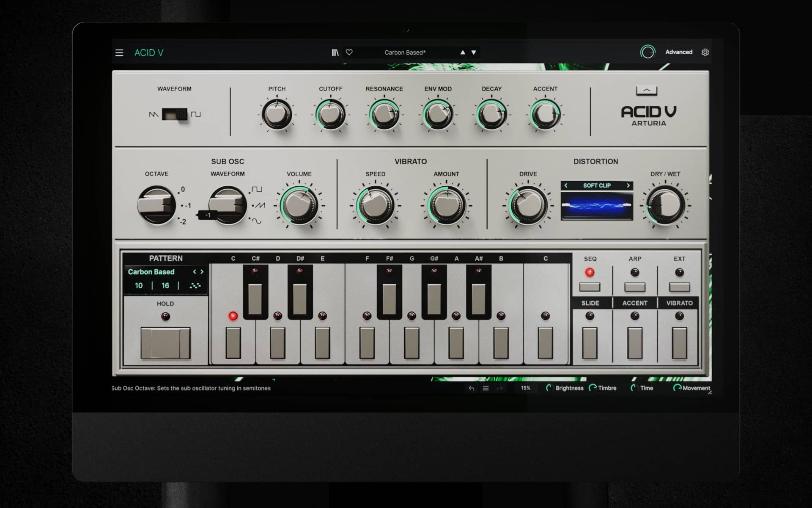Toggle the SLIDE button
Screen dimensions: 812x508
590,342
